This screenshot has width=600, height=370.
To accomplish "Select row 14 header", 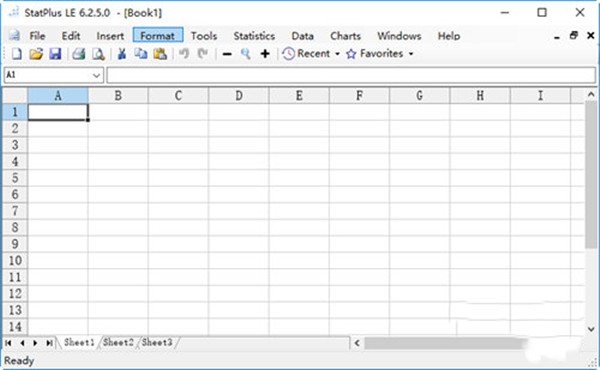I will [x=15, y=327].
